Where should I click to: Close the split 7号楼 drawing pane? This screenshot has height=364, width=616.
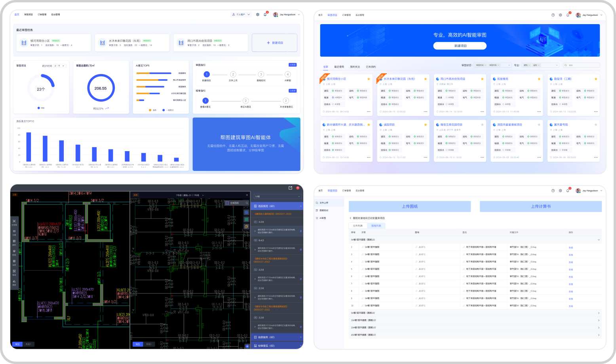coord(247,195)
